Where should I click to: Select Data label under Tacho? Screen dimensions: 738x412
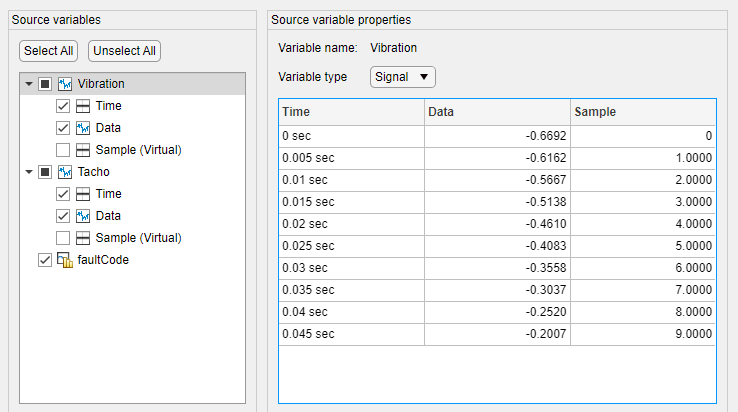[108, 216]
